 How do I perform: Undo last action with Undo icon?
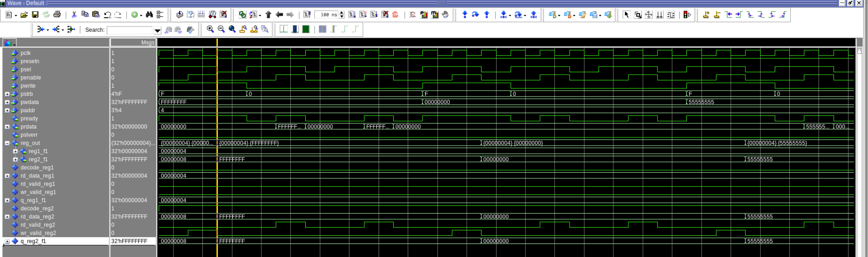[107, 15]
